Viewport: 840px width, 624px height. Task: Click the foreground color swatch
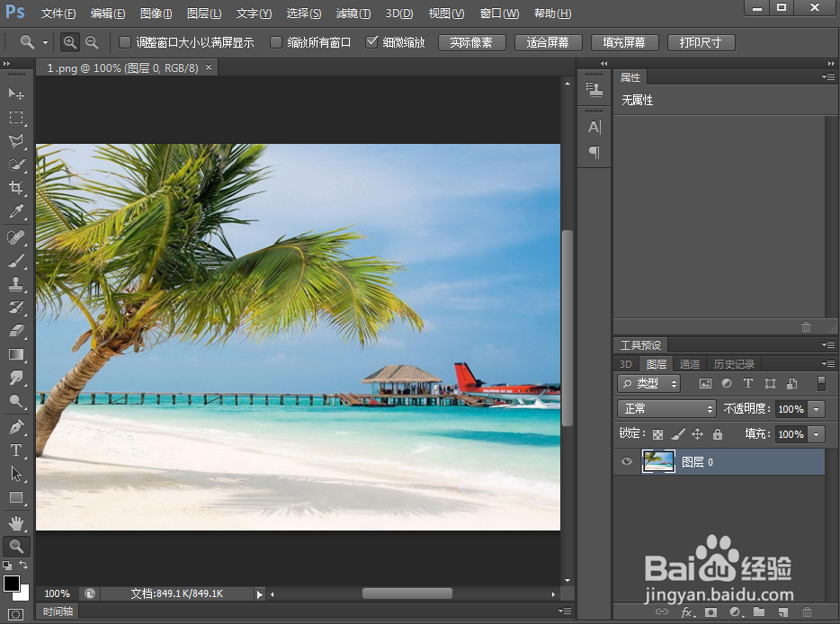(12, 584)
